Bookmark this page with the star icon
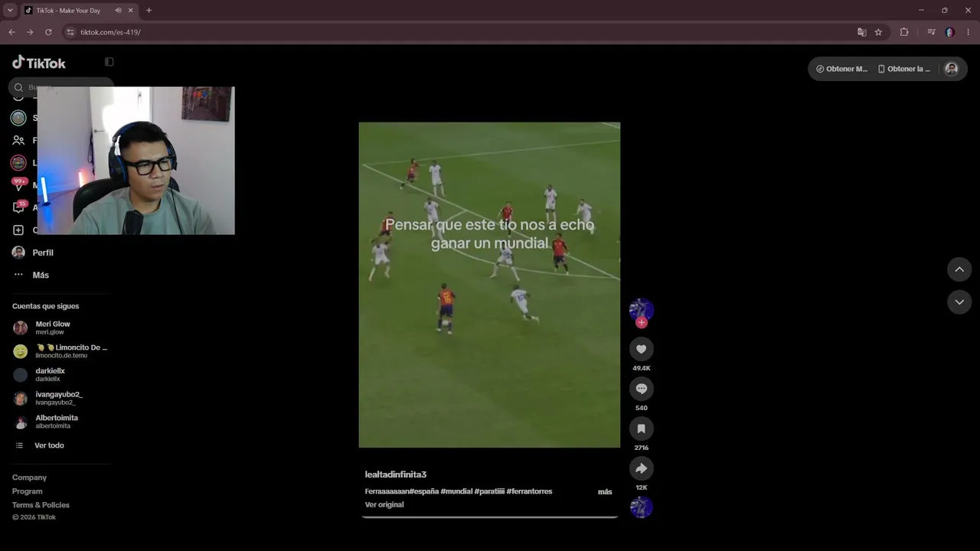The image size is (980, 551). coord(878,32)
